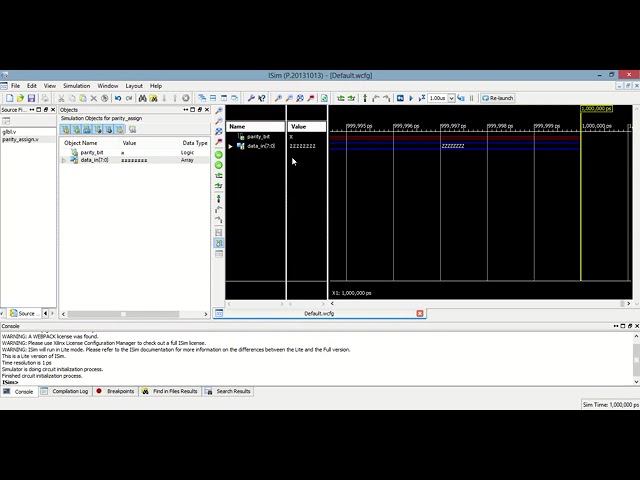Click Zoom In icon in waveform side toolbar
The width and height of the screenshot is (640, 480).
(x=219, y=111)
